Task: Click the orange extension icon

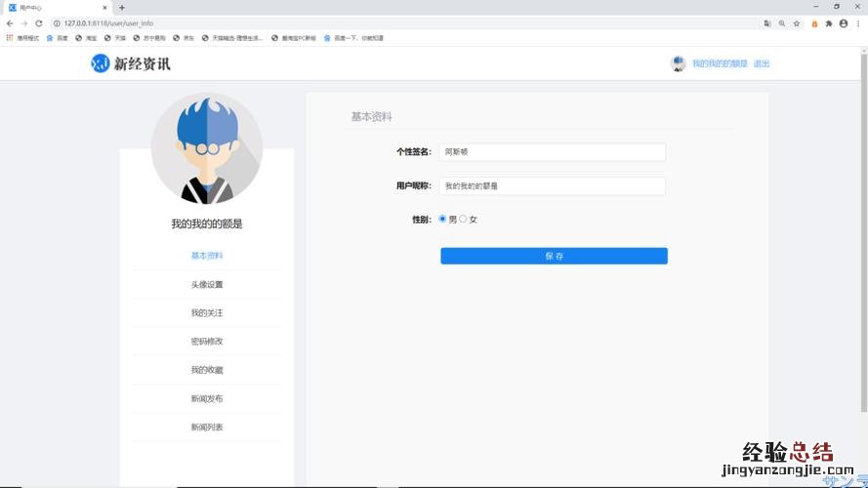Action: coord(814,23)
